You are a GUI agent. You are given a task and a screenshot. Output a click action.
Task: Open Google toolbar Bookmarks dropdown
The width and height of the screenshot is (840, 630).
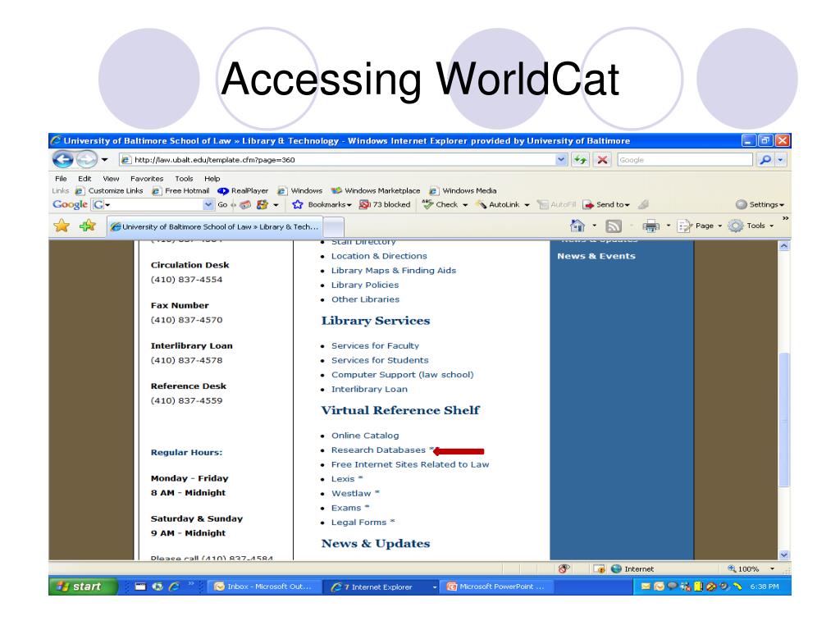coord(322,204)
